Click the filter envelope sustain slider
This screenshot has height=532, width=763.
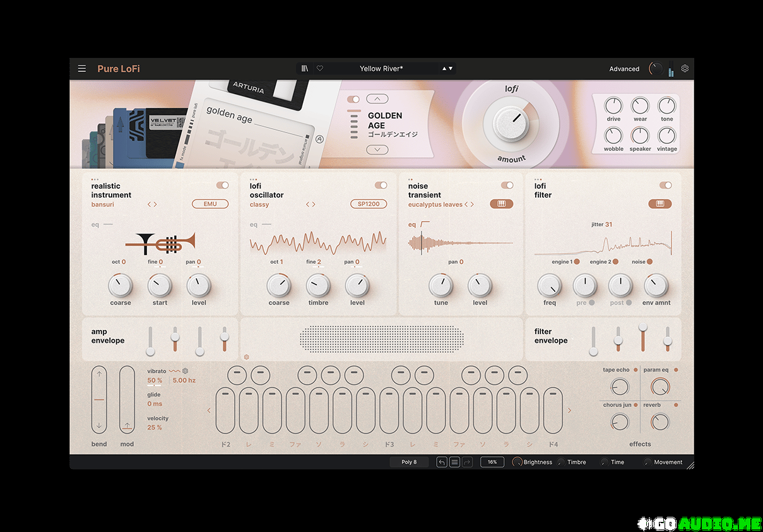click(x=642, y=338)
